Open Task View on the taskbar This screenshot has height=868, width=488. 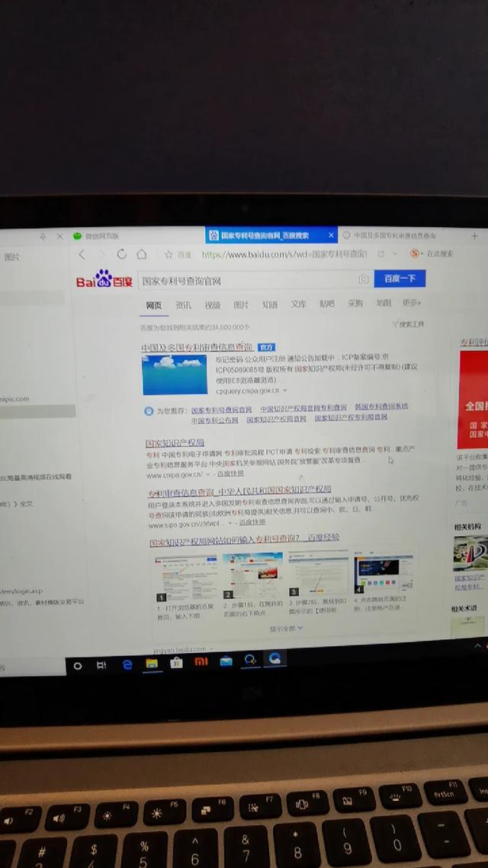101,665
